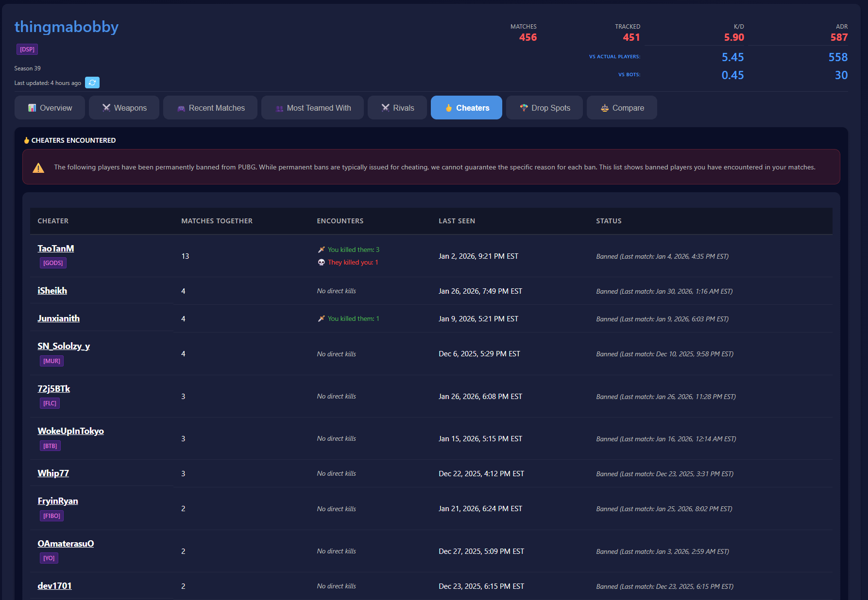Screen dimensions: 868x600
Task: Click the F1BO clan tag badge
Action: pyautogui.click(x=51, y=516)
